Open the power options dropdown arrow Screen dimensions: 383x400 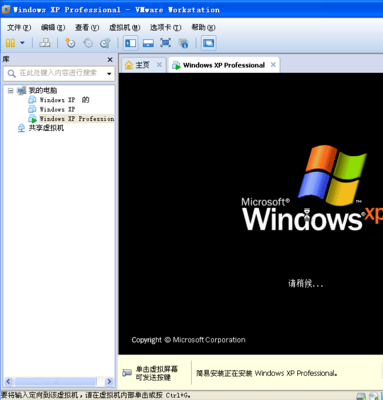22,43
